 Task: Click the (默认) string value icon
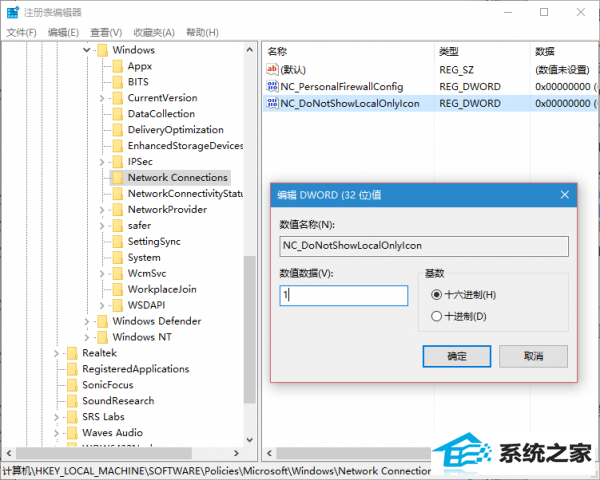tap(272, 69)
